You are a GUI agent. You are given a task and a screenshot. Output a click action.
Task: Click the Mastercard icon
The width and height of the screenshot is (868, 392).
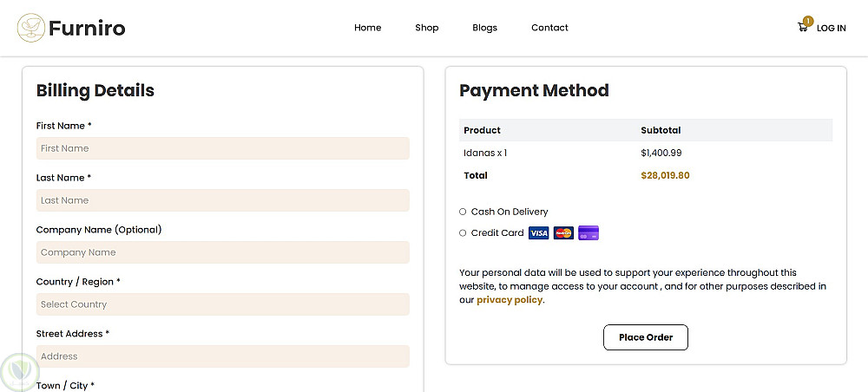pyautogui.click(x=563, y=233)
